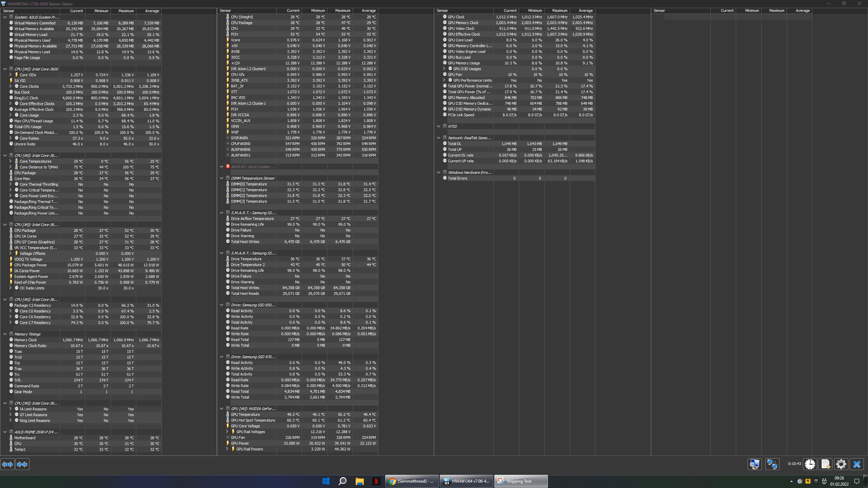Collapse the Network: RealTek group
The width and height of the screenshot is (868, 488).
click(439, 138)
